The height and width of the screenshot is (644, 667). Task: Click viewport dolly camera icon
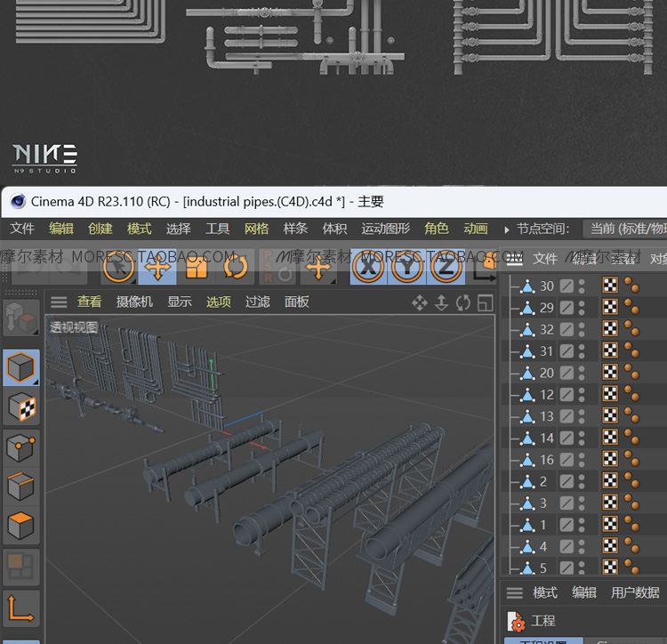pyautogui.click(x=441, y=302)
